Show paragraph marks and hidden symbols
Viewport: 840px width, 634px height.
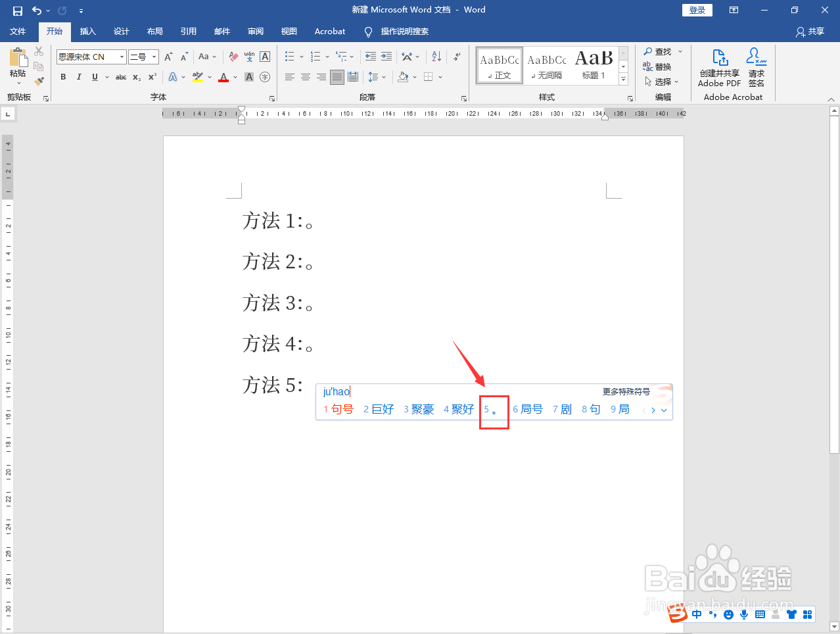[x=457, y=57]
